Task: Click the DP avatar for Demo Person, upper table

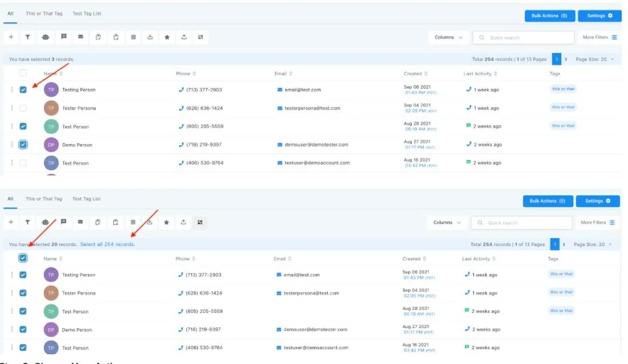Action: (x=51, y=145)
